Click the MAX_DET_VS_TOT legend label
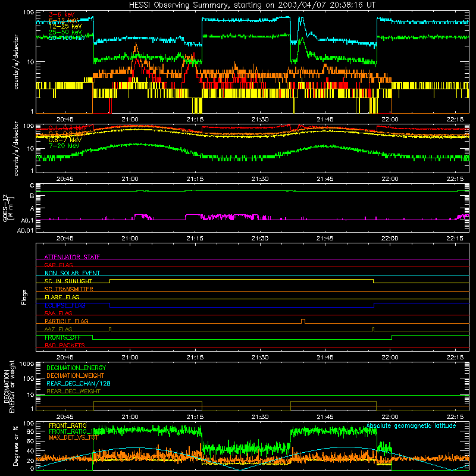This screenshot has height=476, width=476. coord(73,437)
